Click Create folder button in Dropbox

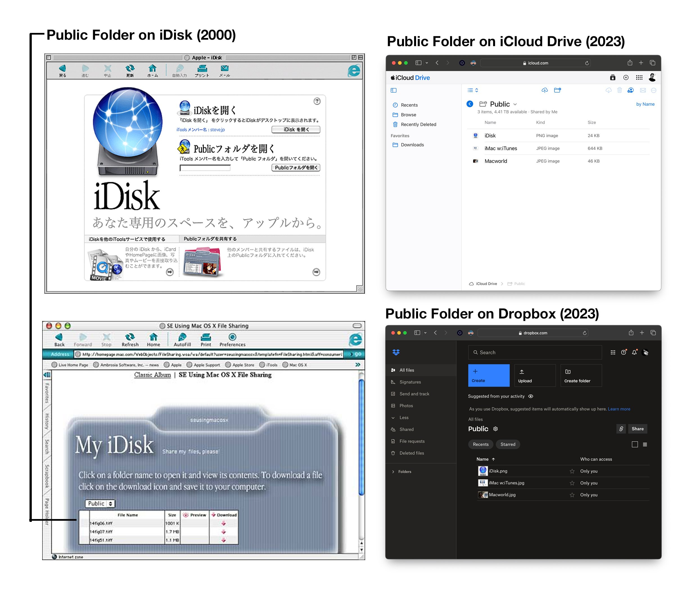click(581, 375)
